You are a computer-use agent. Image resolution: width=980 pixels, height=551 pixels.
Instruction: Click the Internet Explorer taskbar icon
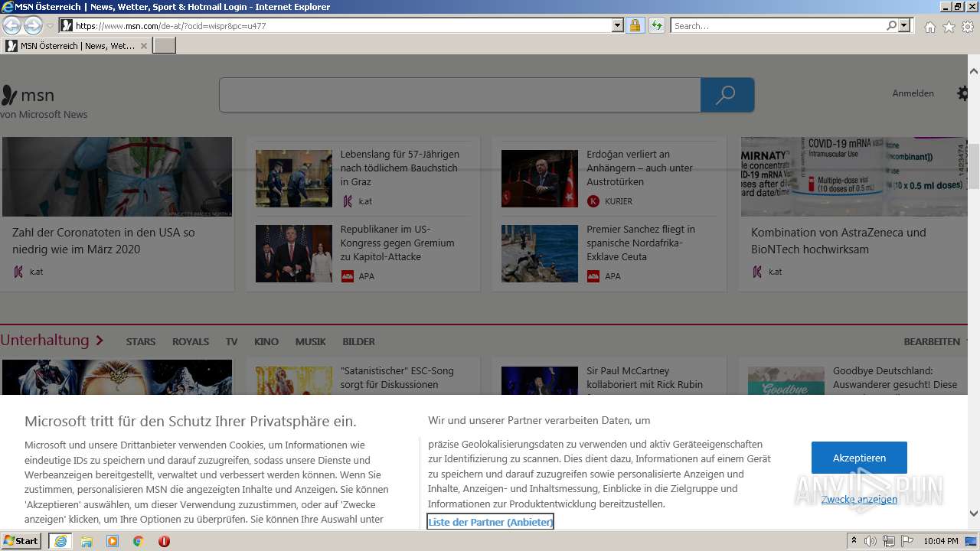pyautogui.click(x=60, y=541)
